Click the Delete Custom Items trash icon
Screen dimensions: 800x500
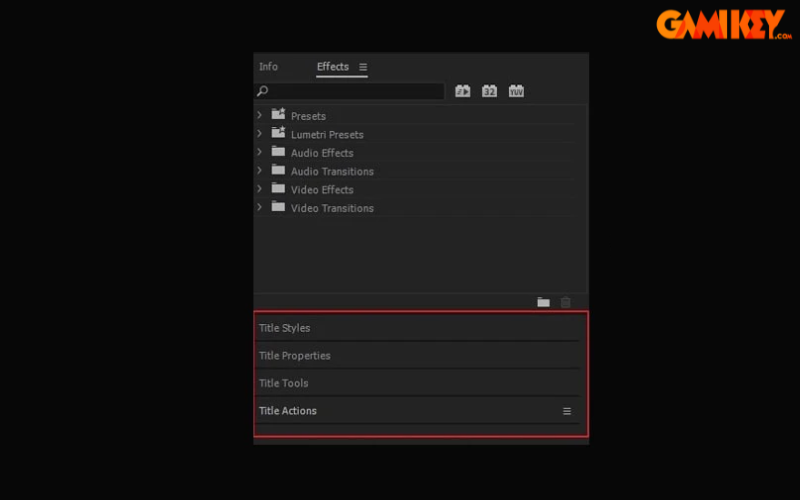tap(565, 302)
